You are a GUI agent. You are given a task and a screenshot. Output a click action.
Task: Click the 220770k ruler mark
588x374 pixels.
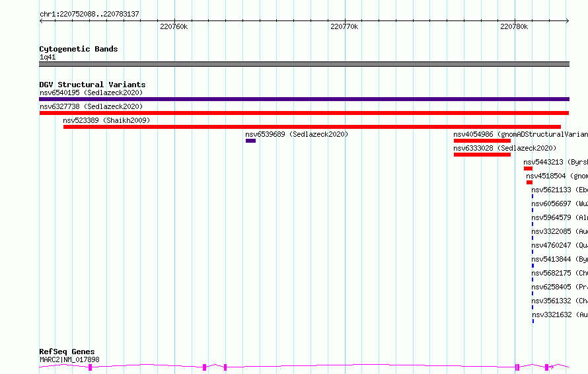[344, 26]
